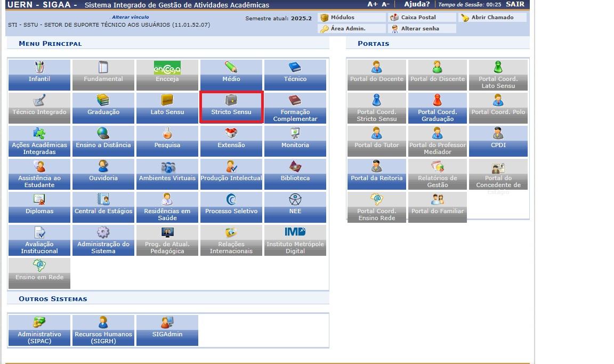The image size is (614, 364).
Task: Open the Processo Seletivo module
Action: 231,206
